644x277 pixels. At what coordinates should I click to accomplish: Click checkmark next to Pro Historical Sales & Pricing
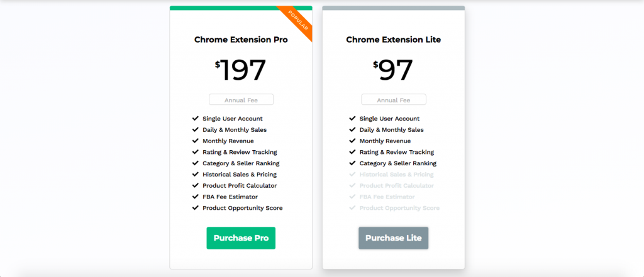[195, 174]
